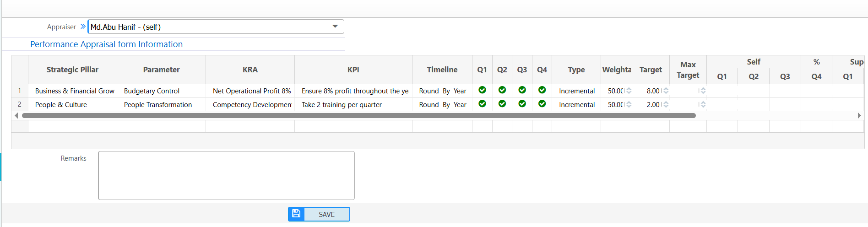Toggle Q4 check for Budgetary Control row
This screenshot has height=227, width=868.
tap(542, 90)
